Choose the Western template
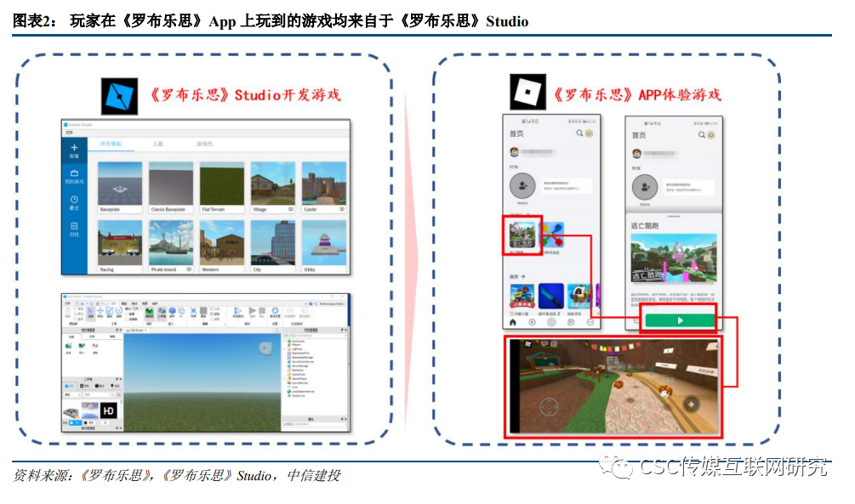This screenshot has height=504, width=855. [x=222, y=246]
